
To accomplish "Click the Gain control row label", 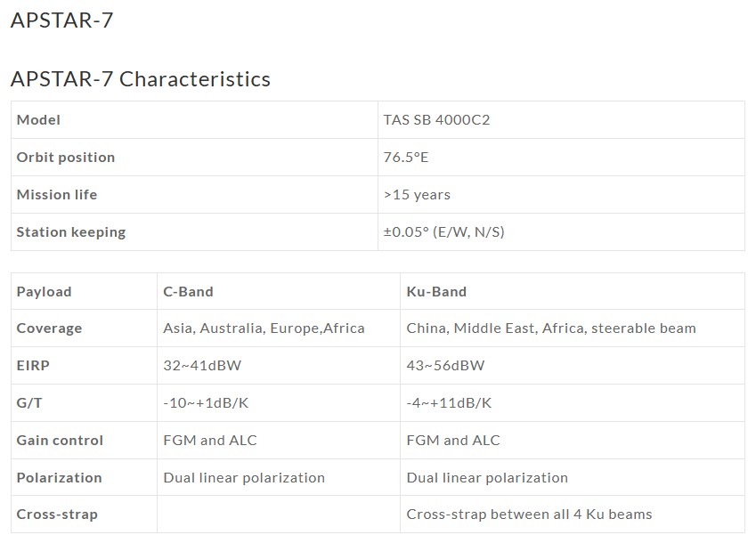I will (60, 440).
